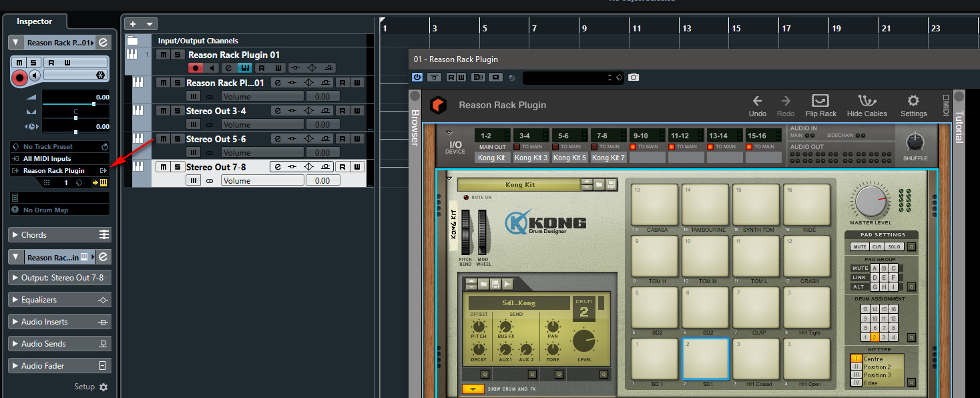The width and height of the screenshot is (980, 398).
Task: Expand the Chords inspector section
Action: point(59,235)
